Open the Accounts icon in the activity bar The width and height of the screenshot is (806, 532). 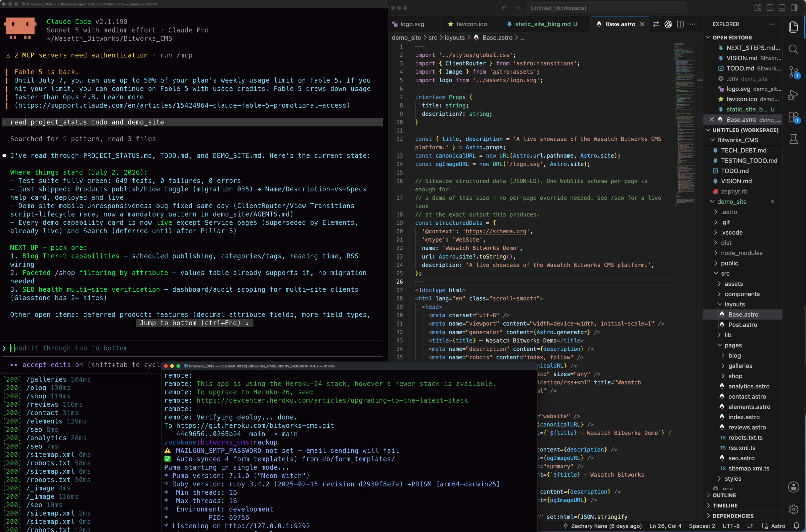point(794,487)
